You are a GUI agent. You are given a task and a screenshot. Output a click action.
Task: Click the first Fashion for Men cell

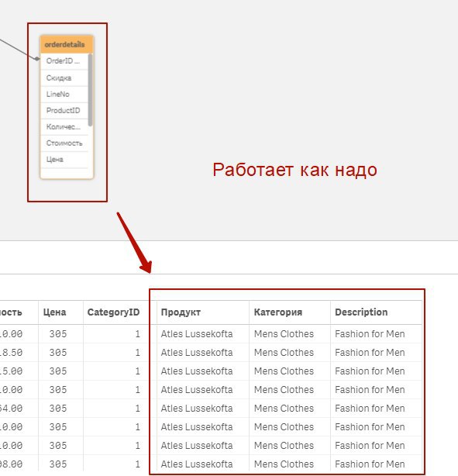(376, 334)
